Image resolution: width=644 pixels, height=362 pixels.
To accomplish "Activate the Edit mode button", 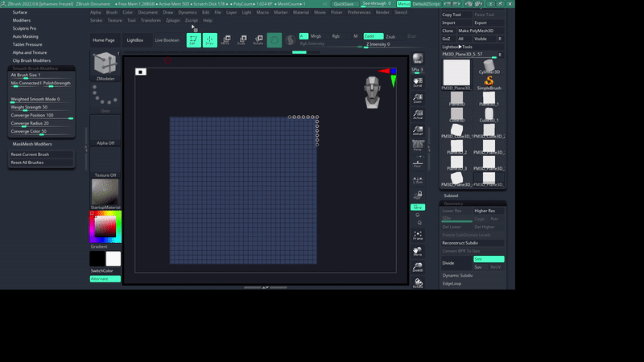I will click(x=193, y=40).
